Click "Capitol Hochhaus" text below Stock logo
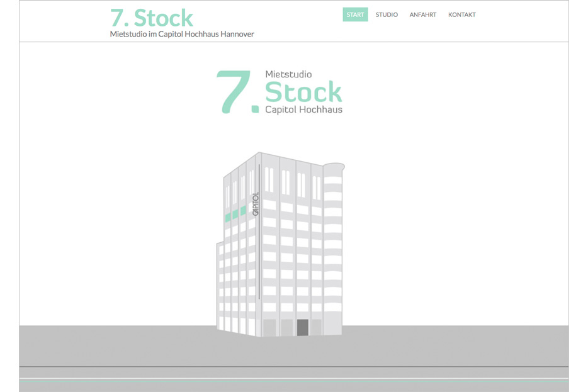This screenshot has height=392, width=588. coord(303,109)
